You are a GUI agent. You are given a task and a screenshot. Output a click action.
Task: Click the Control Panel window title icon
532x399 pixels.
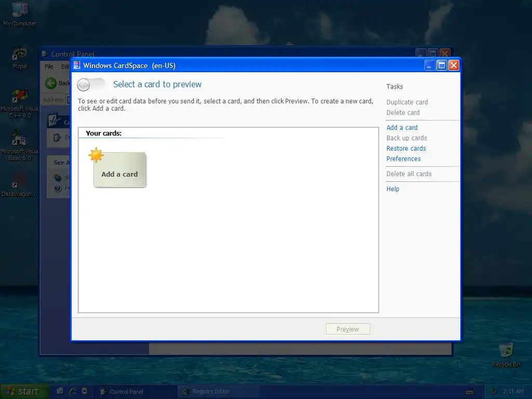(45, 54)
